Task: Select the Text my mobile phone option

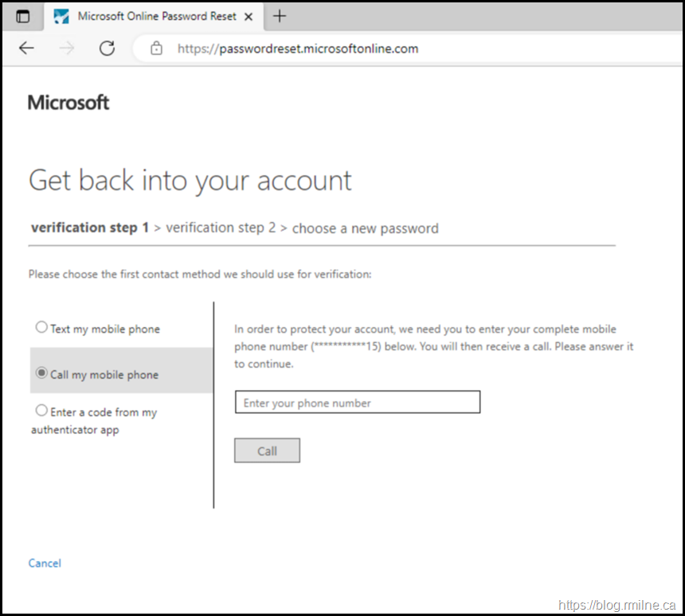Action: point(41,327)
